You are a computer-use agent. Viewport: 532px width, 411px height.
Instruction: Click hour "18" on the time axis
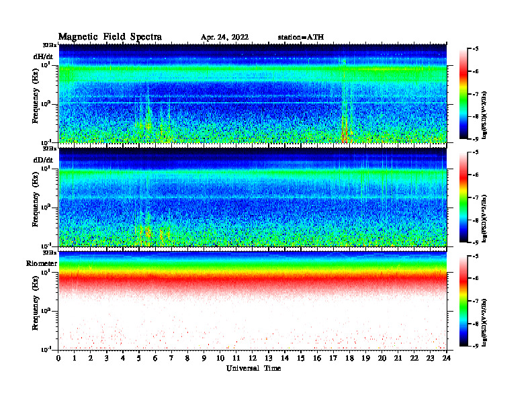coord(349,359)
